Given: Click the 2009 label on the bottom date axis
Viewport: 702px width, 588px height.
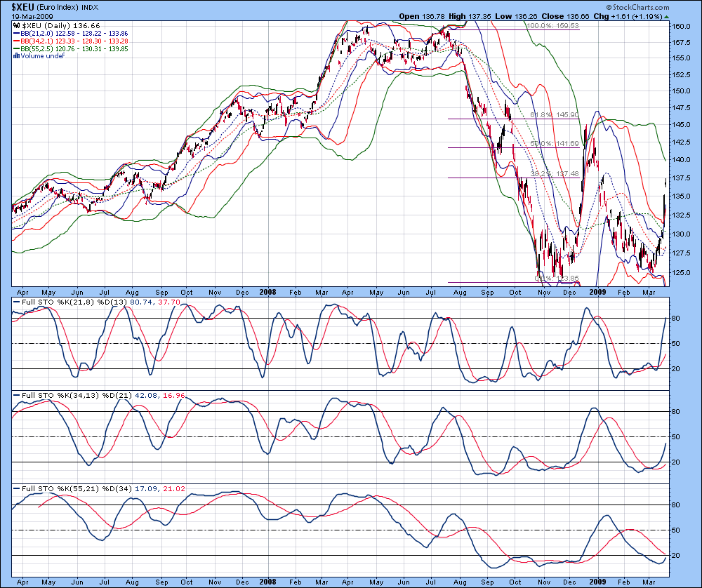Looking at the screenshot, I should [x=597, y=582].
